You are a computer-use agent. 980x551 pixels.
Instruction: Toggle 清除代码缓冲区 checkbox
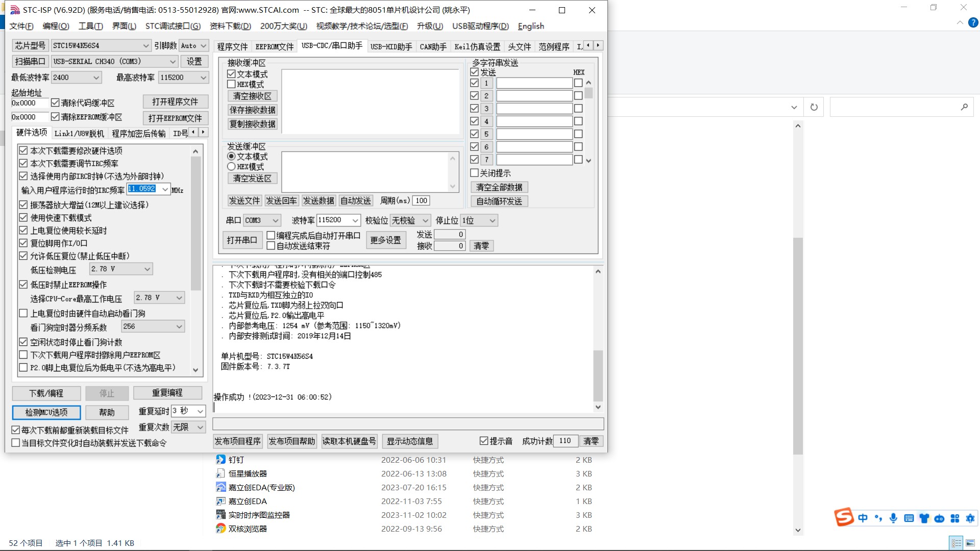55,103
